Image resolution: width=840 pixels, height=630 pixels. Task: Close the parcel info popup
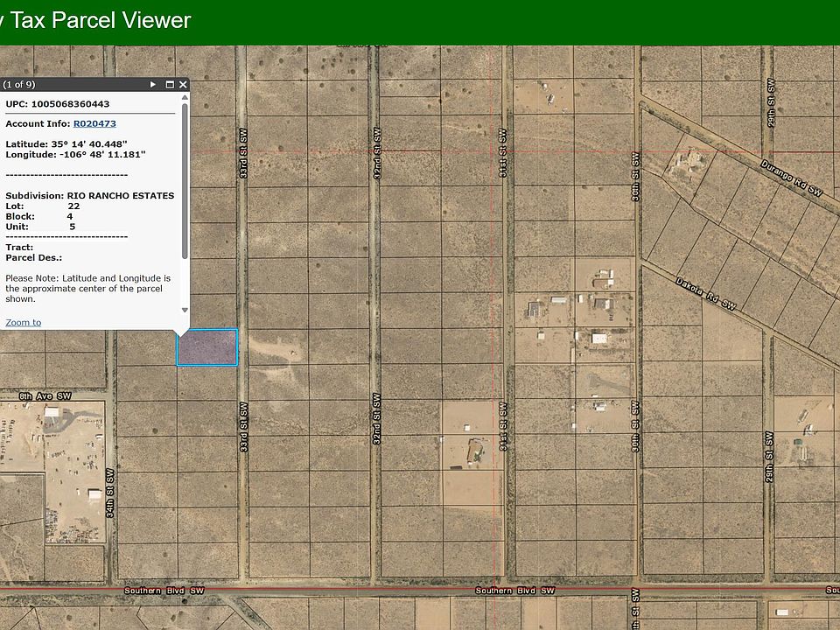tap(183, 85)
